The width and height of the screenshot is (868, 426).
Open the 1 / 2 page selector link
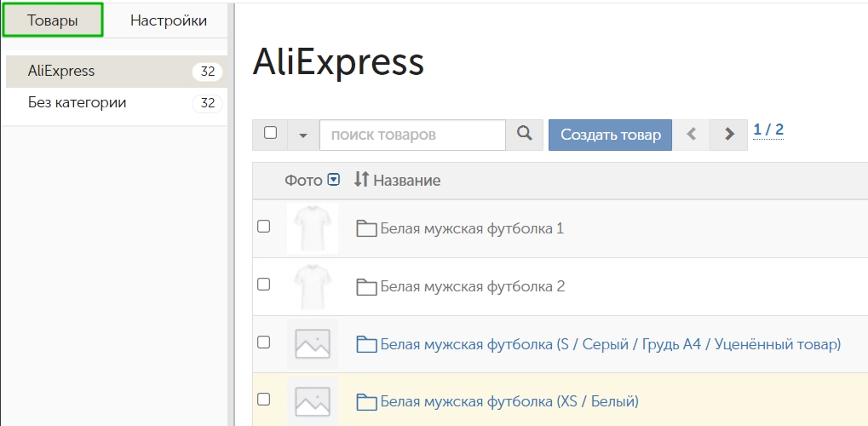point(768,130)
